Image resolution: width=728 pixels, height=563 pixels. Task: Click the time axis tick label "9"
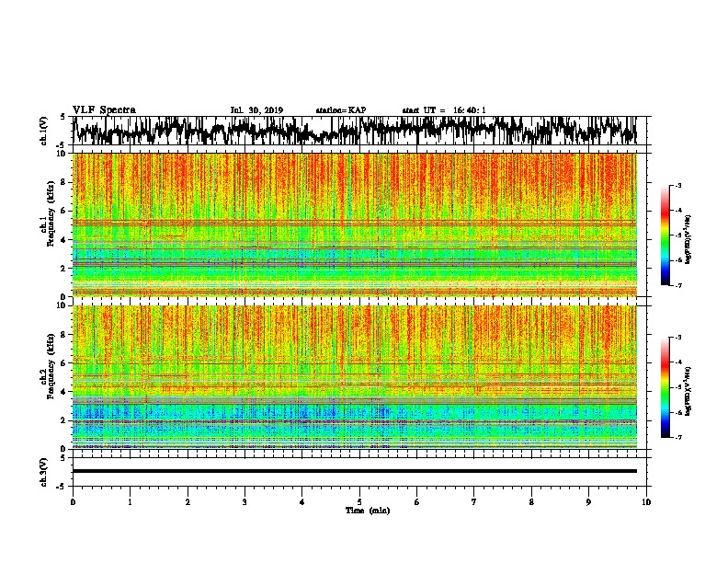pos(588,502)
